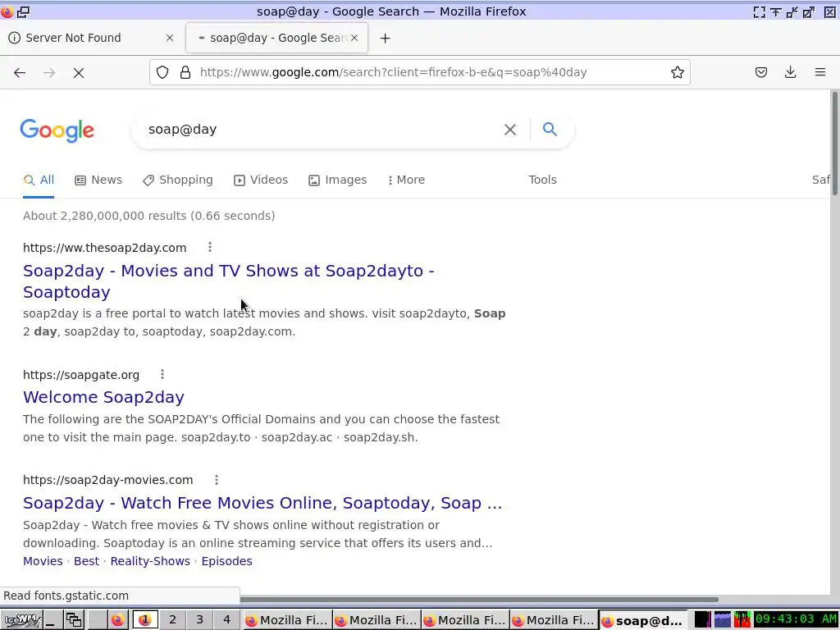Viewport: 840px width, 630px height.
Task: Open the Episodes sitelink
Action: pyautogui.click(x=226, y=561)
